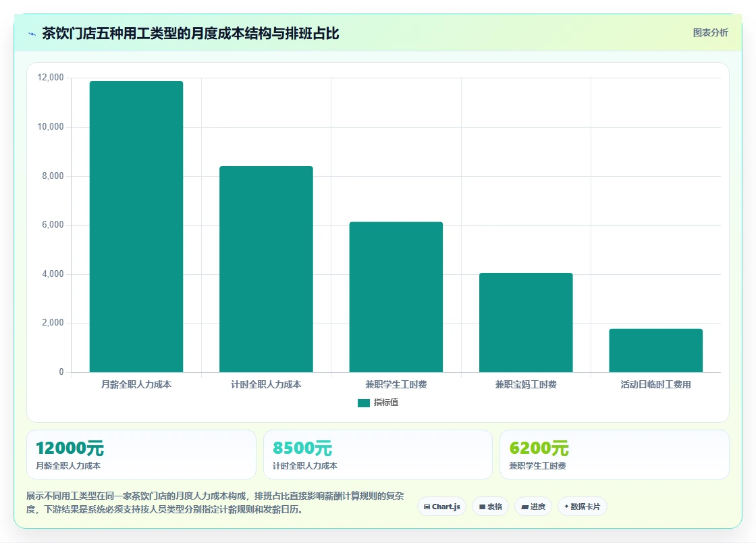Click the 活动日临时工费用 bar

[655, 351]
